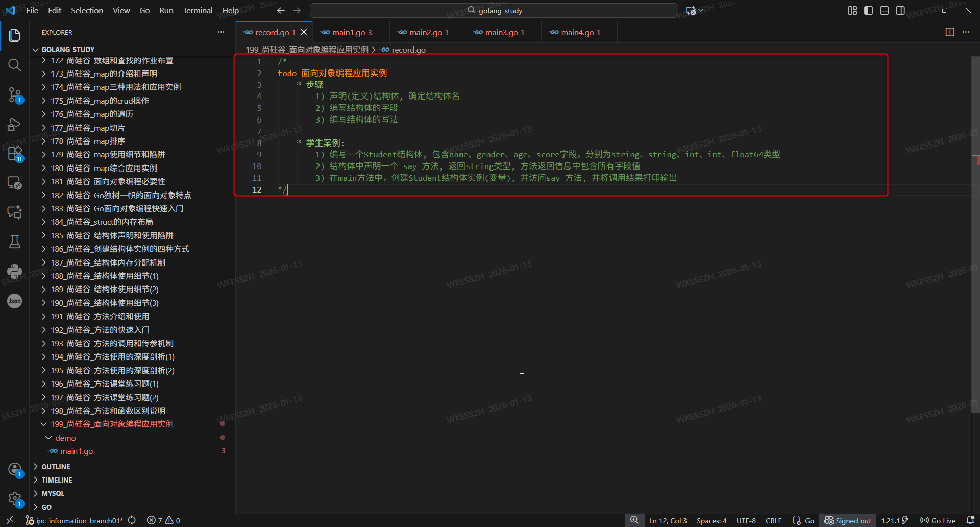Viewport: 980px width, 527px height.
Task: Open the Copilot dropdown arrow
Action: tap(701, 11)
